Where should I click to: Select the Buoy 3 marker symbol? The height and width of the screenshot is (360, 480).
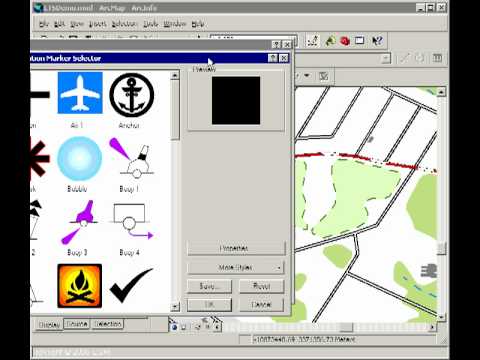click(79, 222)
